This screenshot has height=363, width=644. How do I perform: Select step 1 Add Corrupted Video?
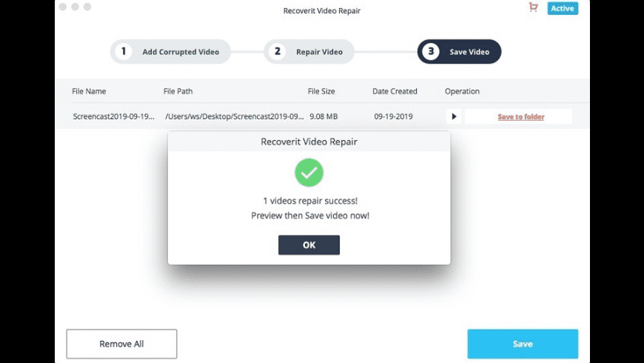pyautogui.click(x=170, y=52)
